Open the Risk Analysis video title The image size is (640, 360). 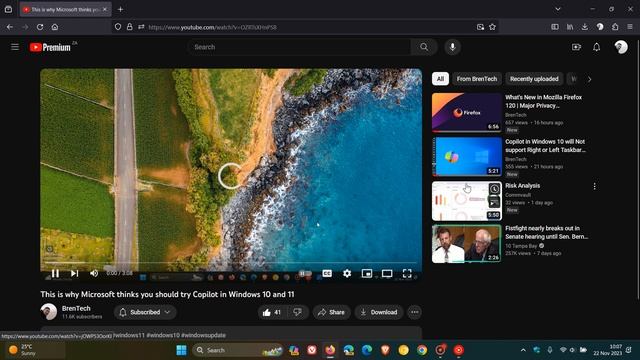coord(522,186)
